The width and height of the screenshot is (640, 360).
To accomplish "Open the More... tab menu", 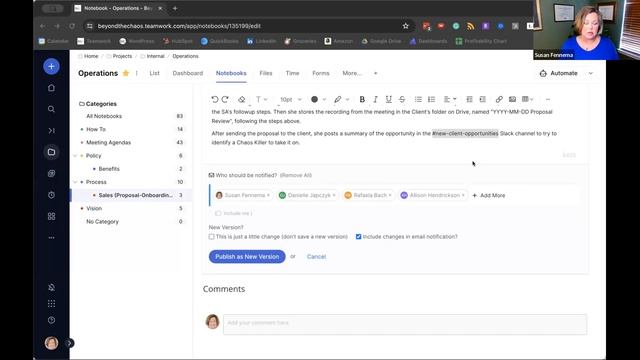I will [x=352, y=73].
